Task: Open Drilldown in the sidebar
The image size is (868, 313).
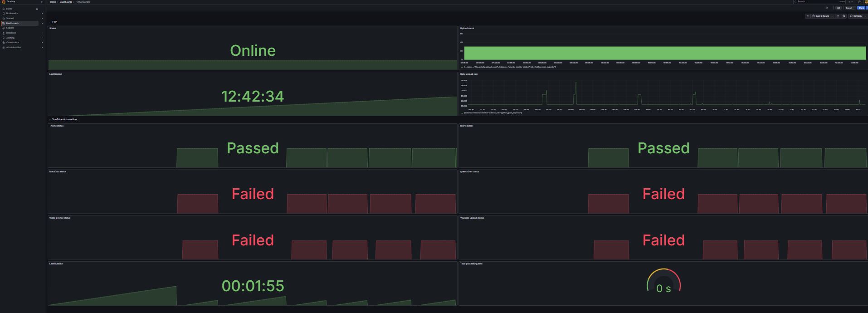Action: (11, 33)
